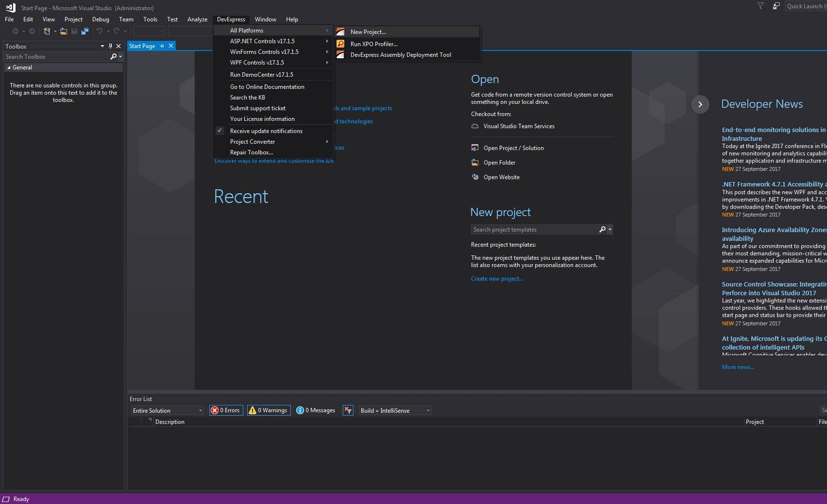Click the New Project toolbar icon

tap(47, 31)
